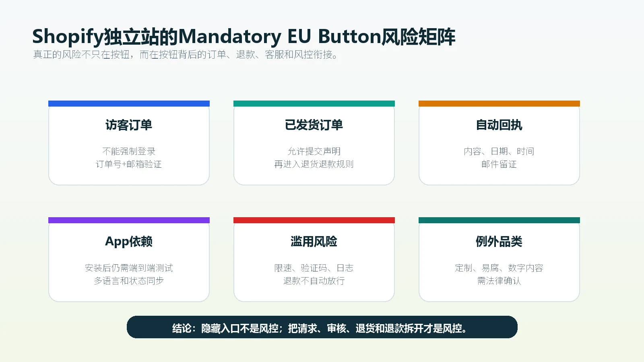Click the line '订单号+邮箱验证'
Image resolution: width=644 pixels, height=362 pixels.
pos(129,164)
